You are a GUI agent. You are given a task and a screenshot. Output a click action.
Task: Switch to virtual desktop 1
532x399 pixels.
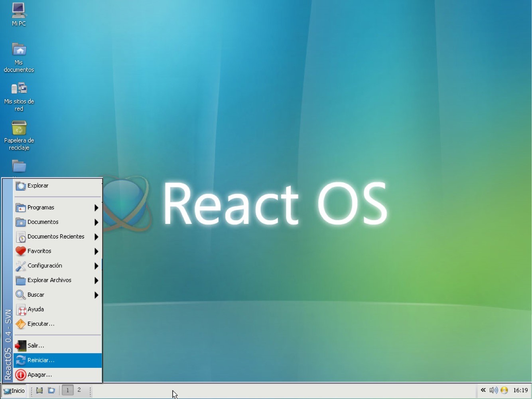[x=67, y=390]
